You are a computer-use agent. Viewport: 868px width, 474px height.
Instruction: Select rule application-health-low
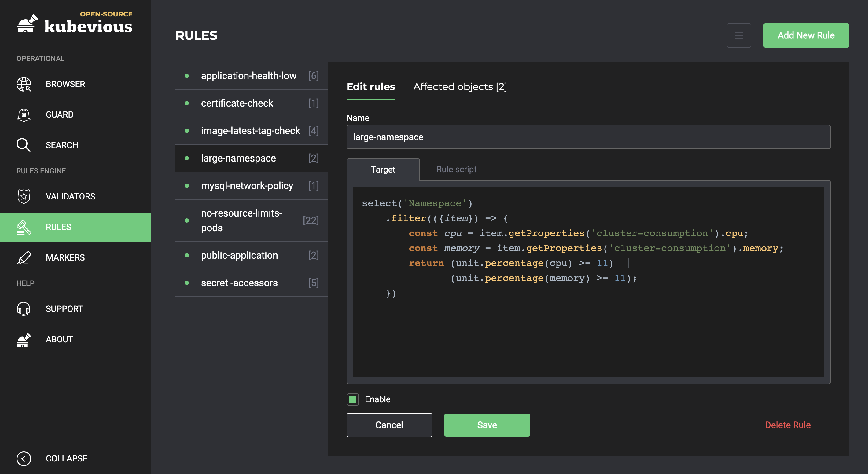coord(252,76)
